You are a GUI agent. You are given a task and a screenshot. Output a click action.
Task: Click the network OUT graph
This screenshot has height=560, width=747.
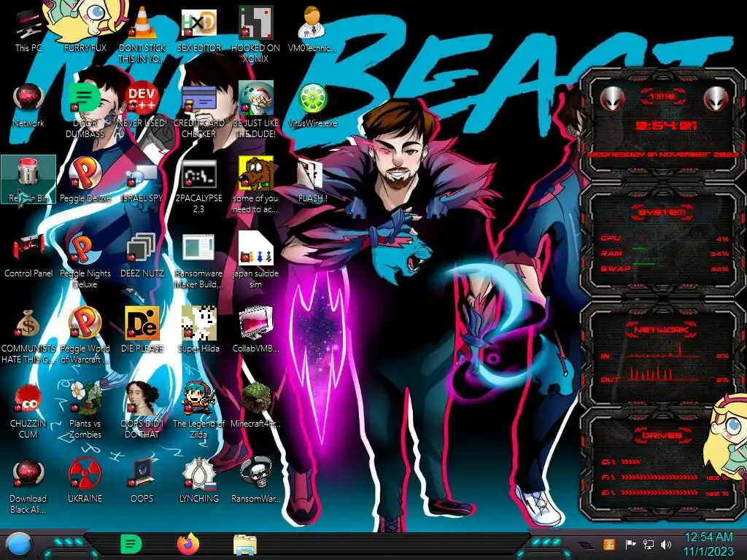(663, 374)
